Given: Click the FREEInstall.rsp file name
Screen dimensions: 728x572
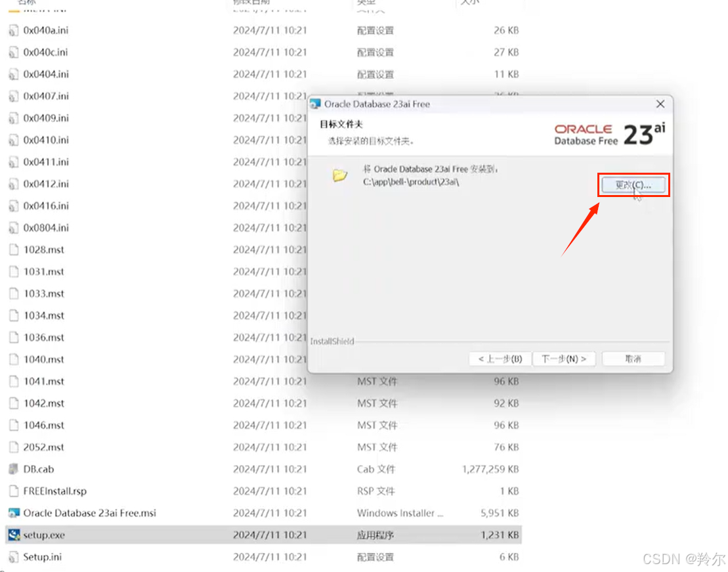Looking at the screenshot, I should click(54, 491).
